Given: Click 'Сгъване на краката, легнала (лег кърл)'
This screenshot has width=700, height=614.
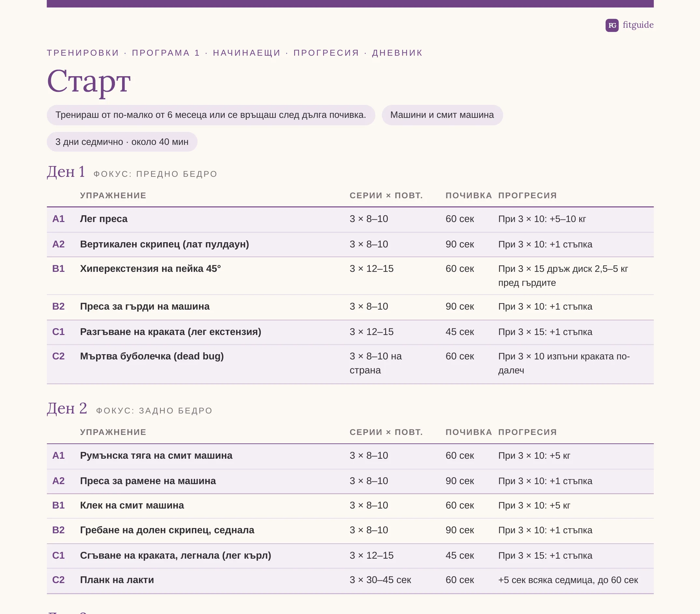Looking at the screenshot, I should pos(176,555).
